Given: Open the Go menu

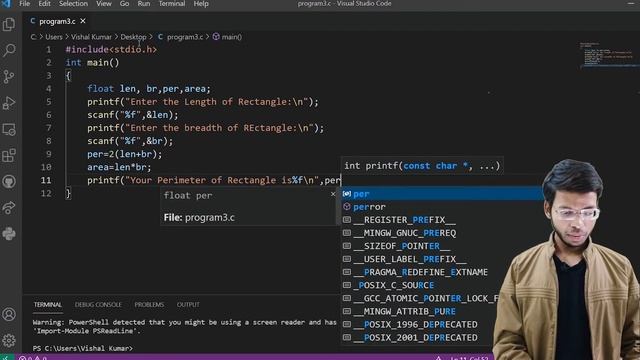Looking at the screenshot, I should tap(124, 4).
